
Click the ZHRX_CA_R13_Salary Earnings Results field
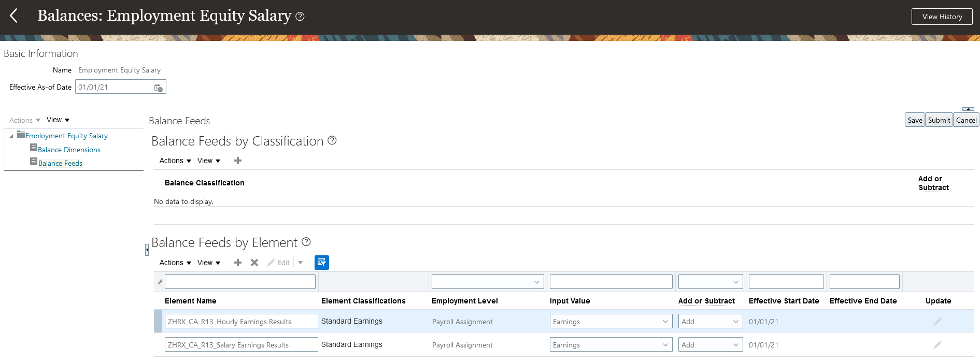(x=242, y=345)
